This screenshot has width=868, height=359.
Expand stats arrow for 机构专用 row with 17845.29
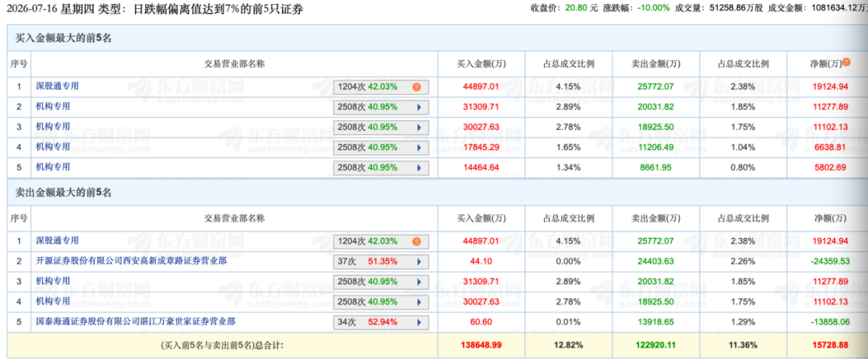pos(419,147)
